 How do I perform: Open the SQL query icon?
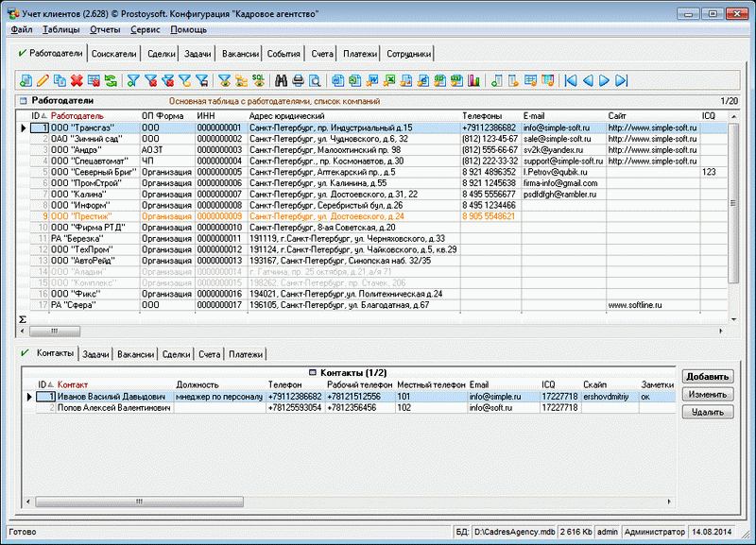[x=257, y=81]
